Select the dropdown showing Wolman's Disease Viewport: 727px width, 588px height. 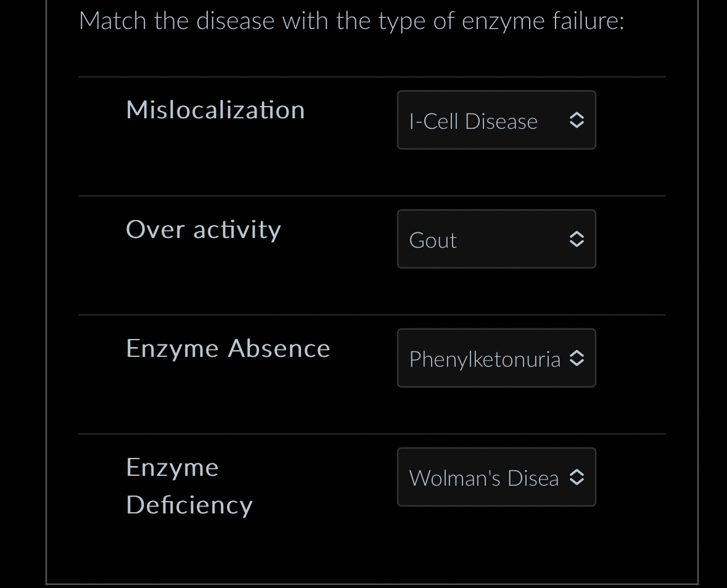496,476
